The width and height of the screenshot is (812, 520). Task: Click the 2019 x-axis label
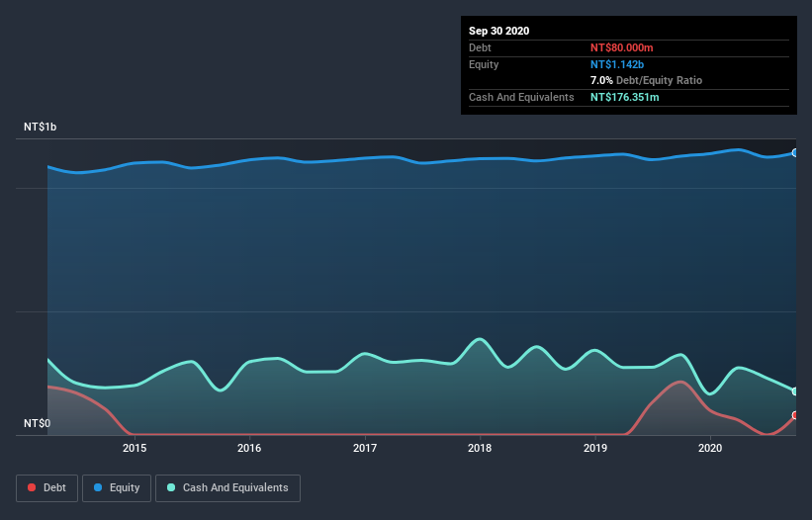[595, 448]
